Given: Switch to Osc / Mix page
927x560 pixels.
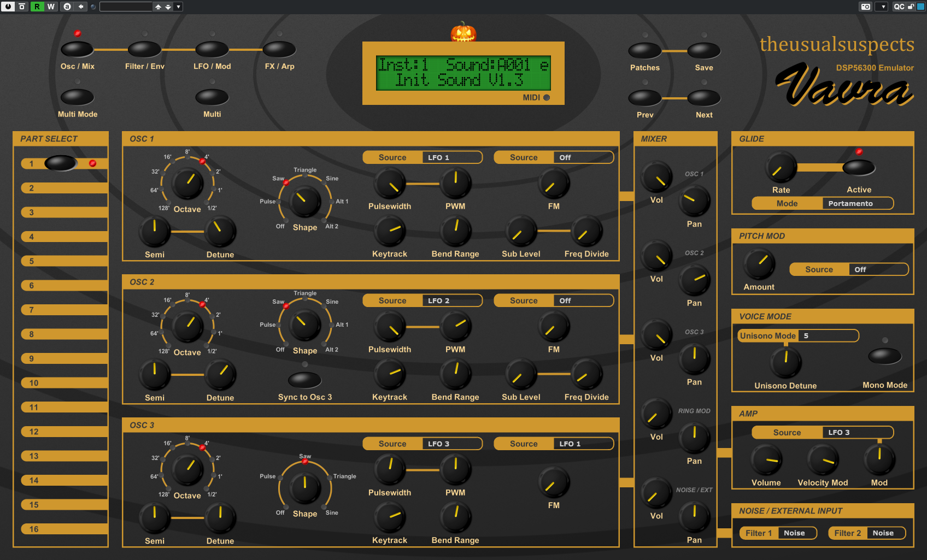Looking at the screenshot, I should 78,49.
